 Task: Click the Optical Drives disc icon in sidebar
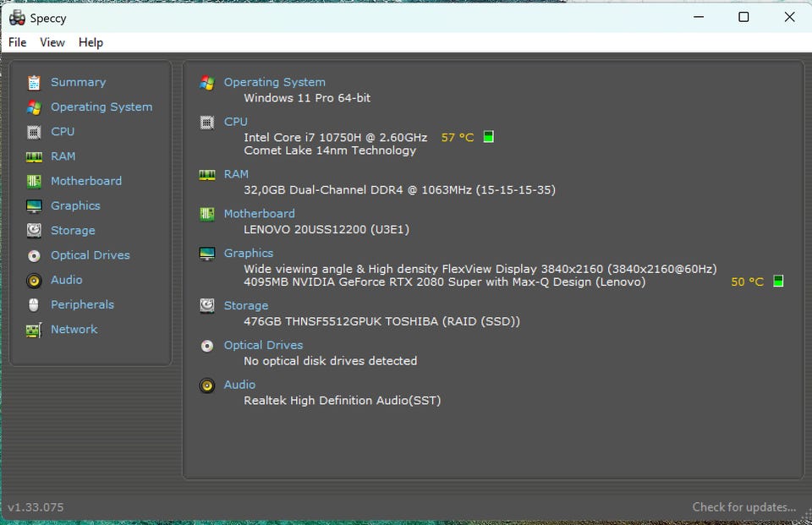[34, 256]
